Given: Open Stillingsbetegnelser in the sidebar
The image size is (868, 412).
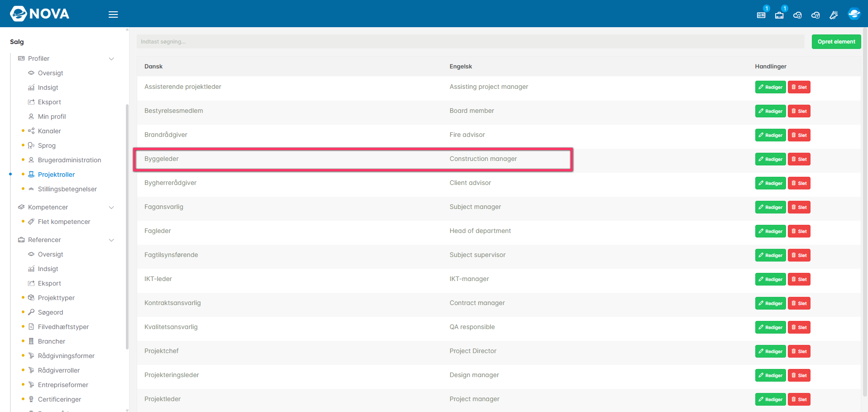Looking at the screenshot, I should pos(67,189).
